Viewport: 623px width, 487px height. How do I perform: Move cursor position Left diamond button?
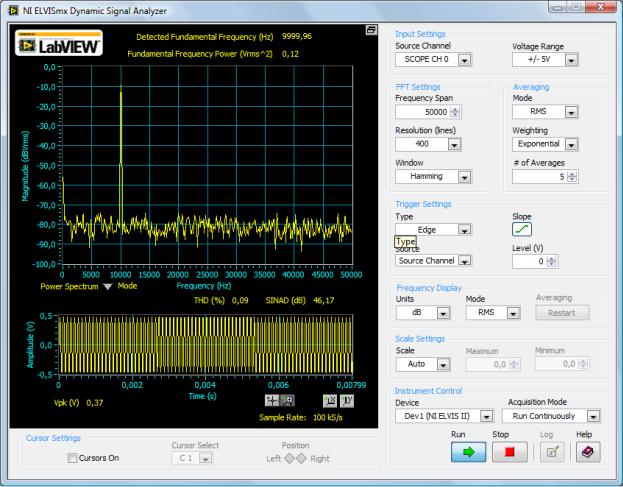(x=290, y=458)
